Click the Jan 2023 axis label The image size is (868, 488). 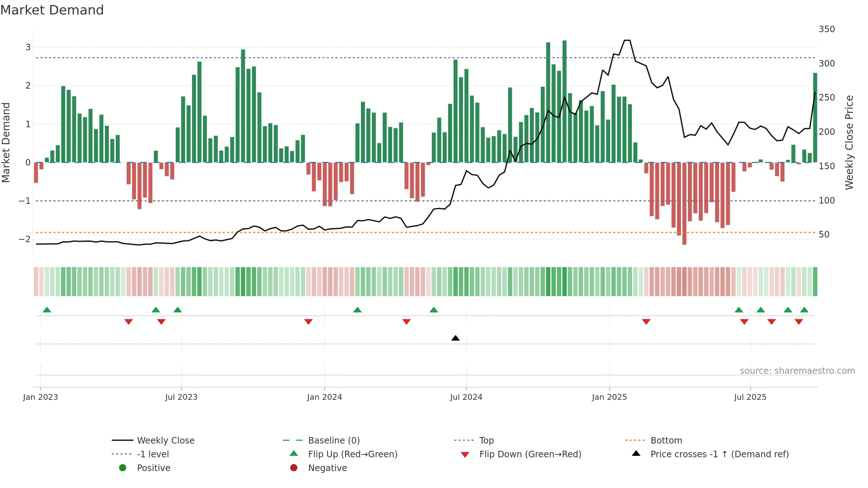point(41,397)
